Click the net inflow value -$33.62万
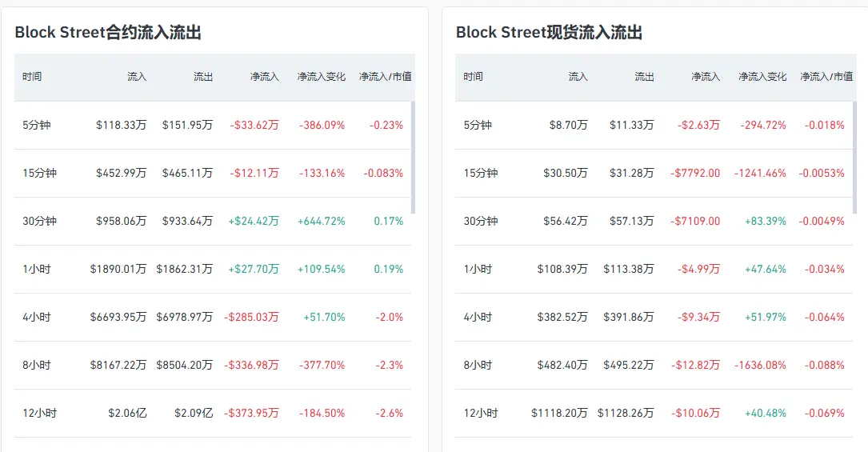868x452 pixels. tap(254, 125)
